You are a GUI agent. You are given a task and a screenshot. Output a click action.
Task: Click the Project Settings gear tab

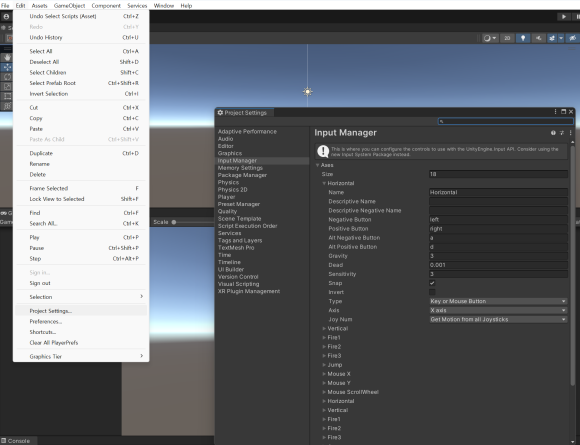pos(243,113)
